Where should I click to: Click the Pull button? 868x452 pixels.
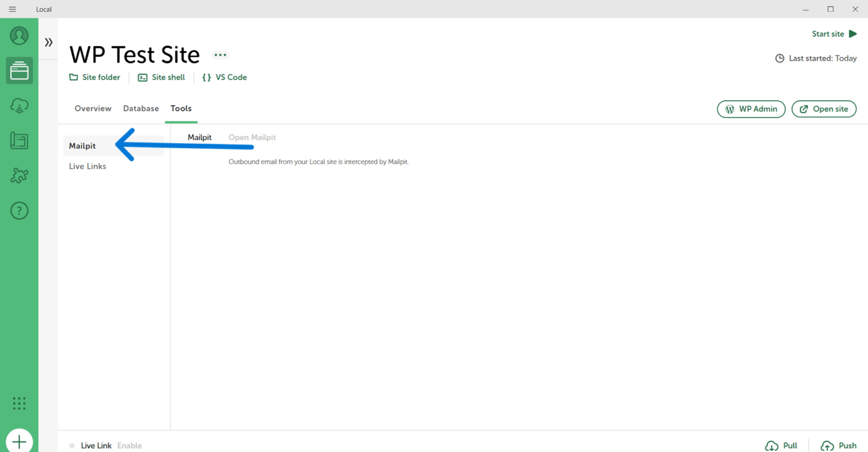[x=781, y=446]
